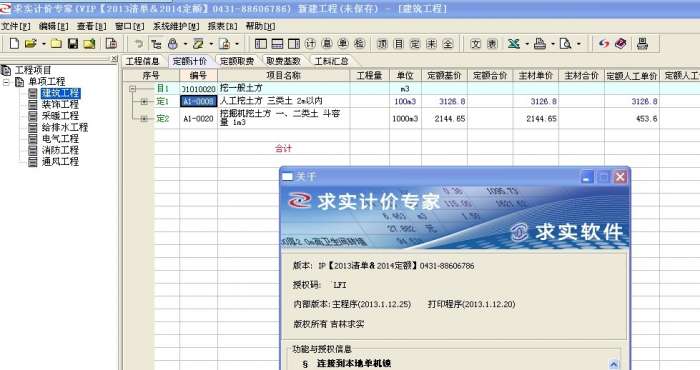This screenshot has width=700, height=370.
Task: Click the save (floppy disk) toolbar icon
Action: coord(73,44)
